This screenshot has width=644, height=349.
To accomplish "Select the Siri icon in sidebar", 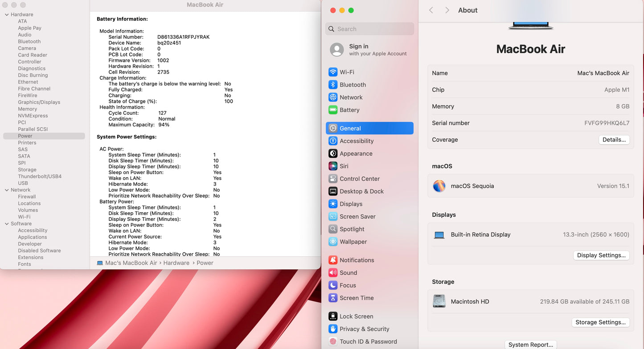I will [332, 166].
